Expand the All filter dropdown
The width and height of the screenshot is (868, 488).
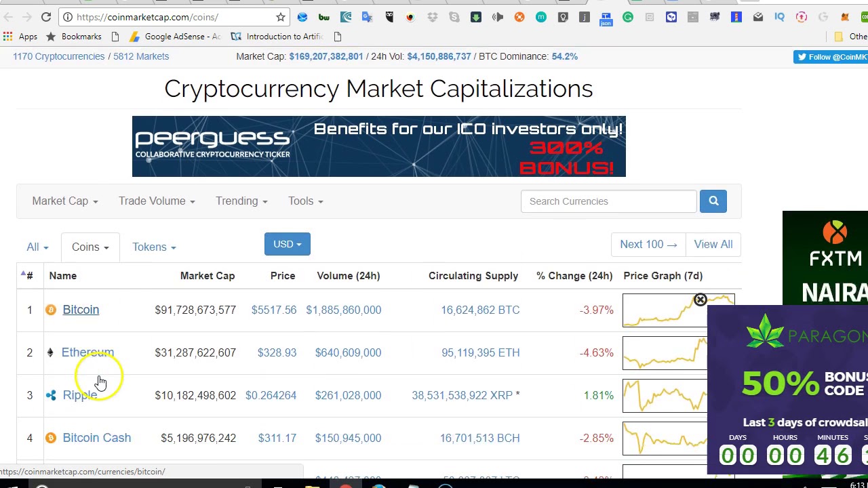pos(38,247)
